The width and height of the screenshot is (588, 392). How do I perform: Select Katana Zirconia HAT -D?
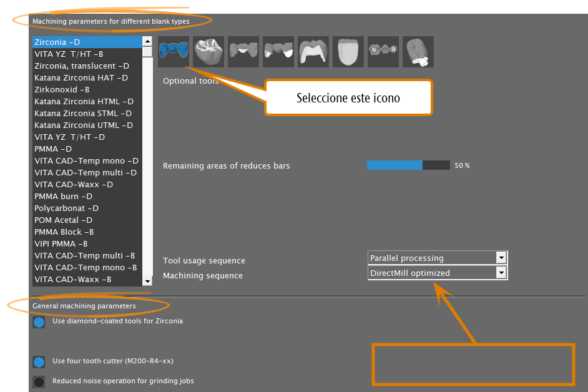pyautogui.click(x=87, y=77)
